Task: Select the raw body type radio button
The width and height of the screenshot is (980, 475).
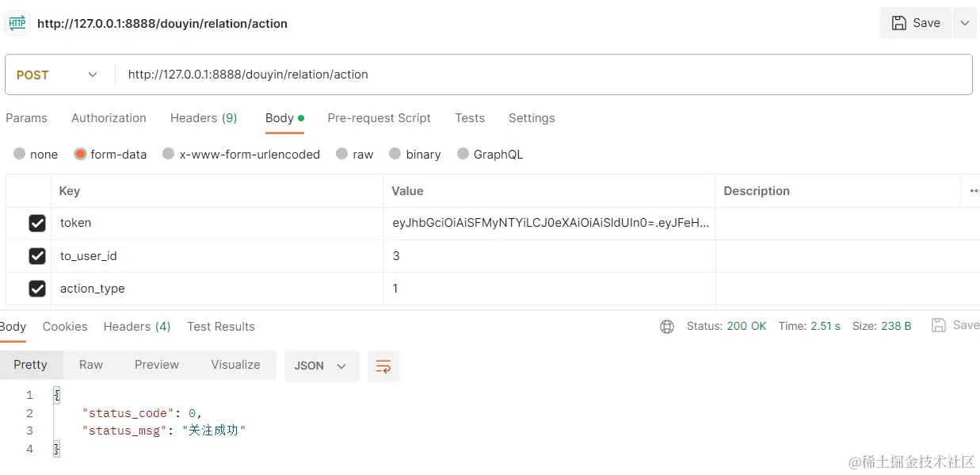Action: click(341, 154)
